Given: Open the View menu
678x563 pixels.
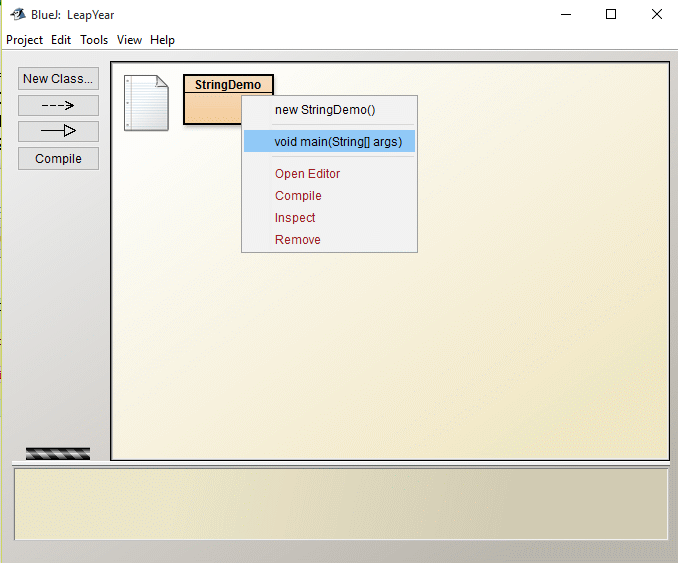Looking at the screenshot, I should (129, 40).
